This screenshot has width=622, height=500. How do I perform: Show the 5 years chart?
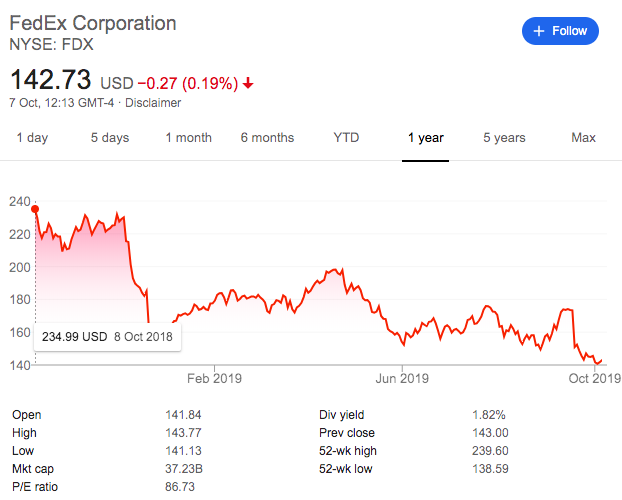click(504, 138)
